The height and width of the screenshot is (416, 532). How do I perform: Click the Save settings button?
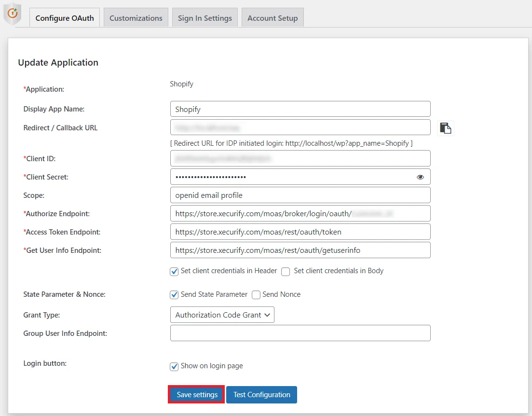[x=196, y=394]
